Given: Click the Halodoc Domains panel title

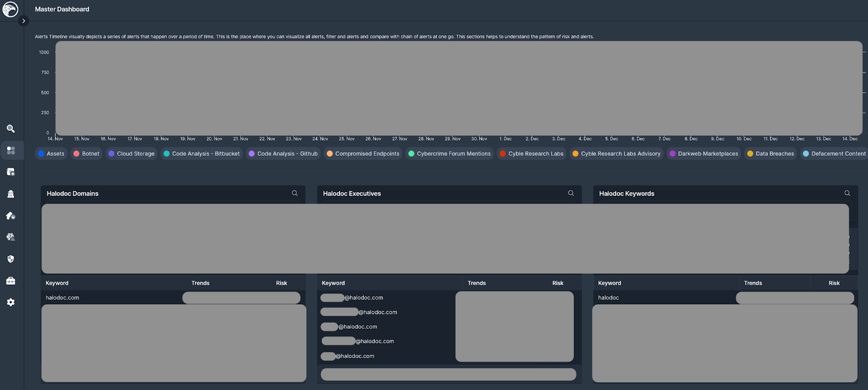Looking at the screenshot, I should coord(73,194).
